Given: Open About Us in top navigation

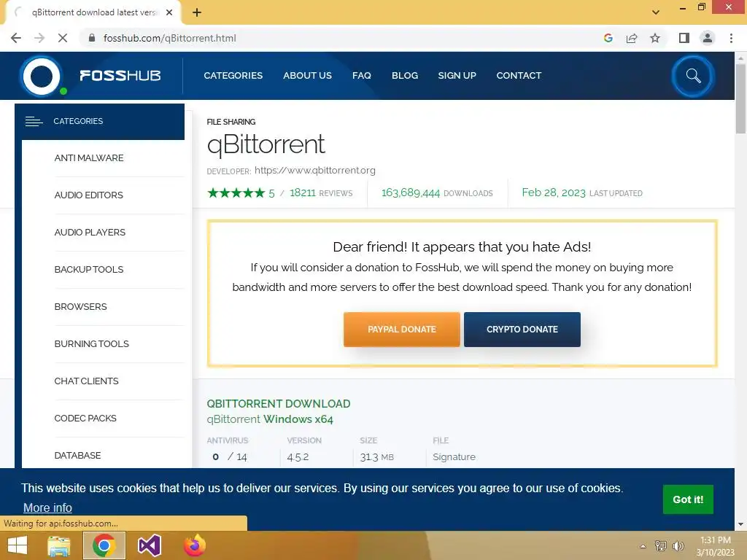Looking at the screenshot, I should pos(307,75).
